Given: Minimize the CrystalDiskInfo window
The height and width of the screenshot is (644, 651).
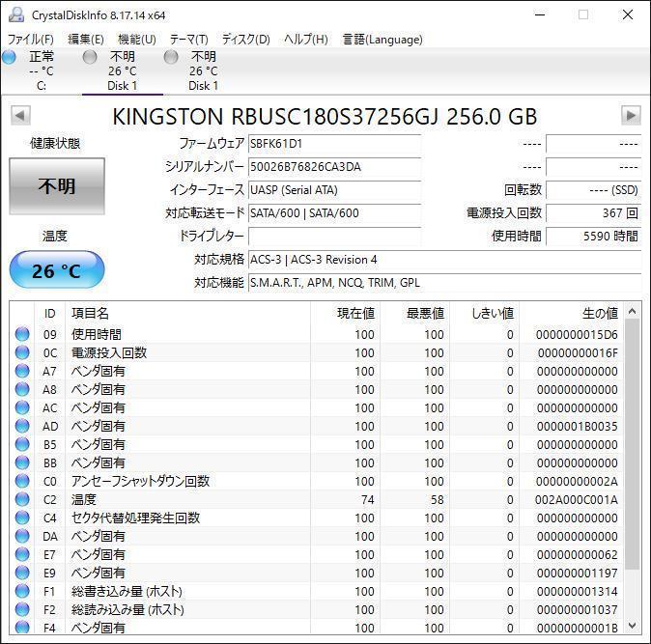Looking at the screenshot, I should [540, 14].
